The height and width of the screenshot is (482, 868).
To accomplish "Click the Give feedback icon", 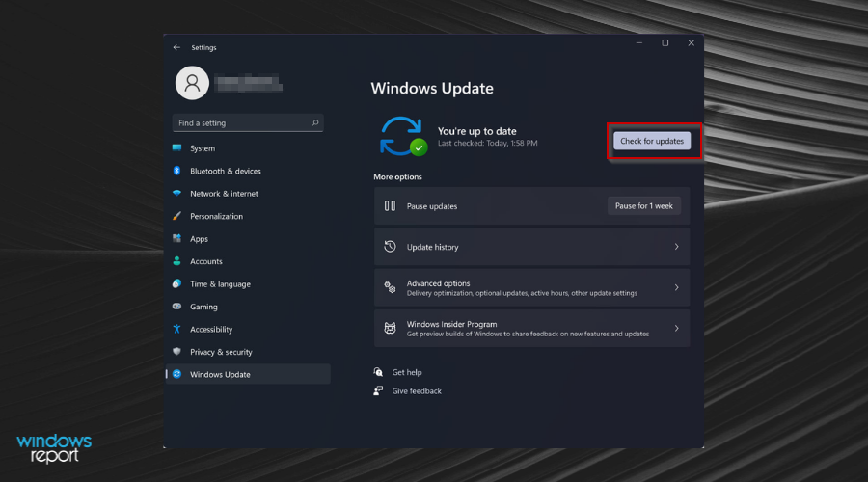I will [379, 390].
